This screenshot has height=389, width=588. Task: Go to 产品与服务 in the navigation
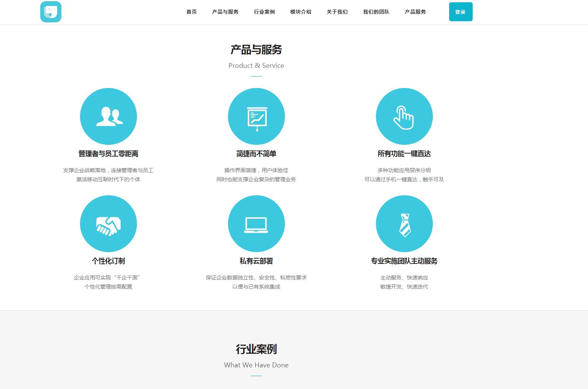pos(225,12)
